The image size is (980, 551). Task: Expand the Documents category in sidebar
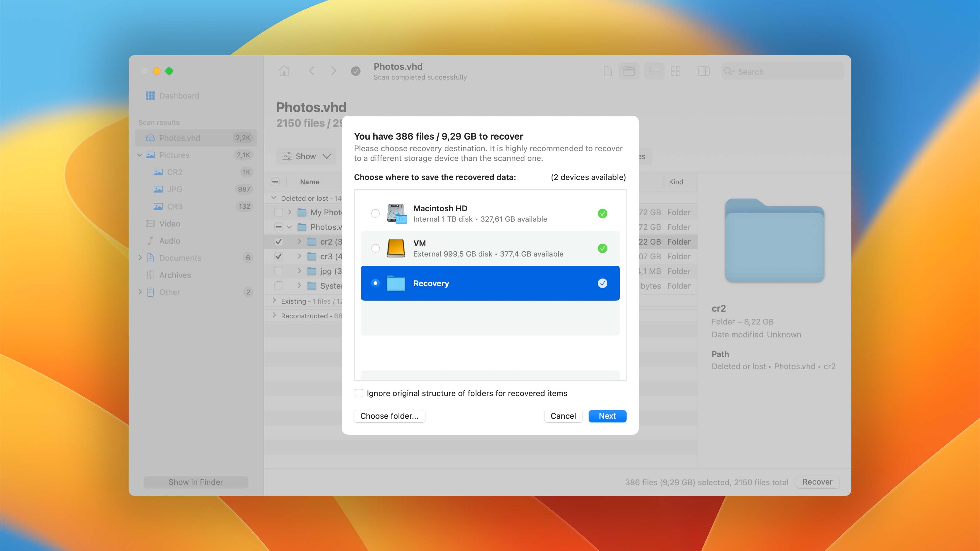tap(140, 258)
